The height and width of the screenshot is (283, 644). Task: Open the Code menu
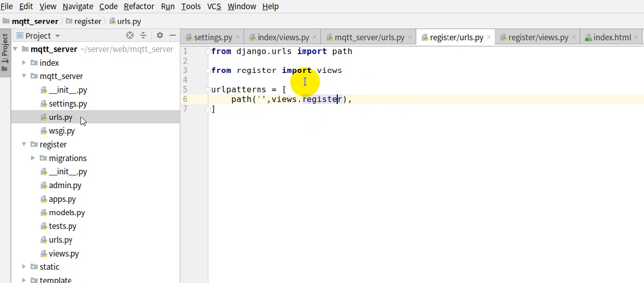[x=109, y=6]
